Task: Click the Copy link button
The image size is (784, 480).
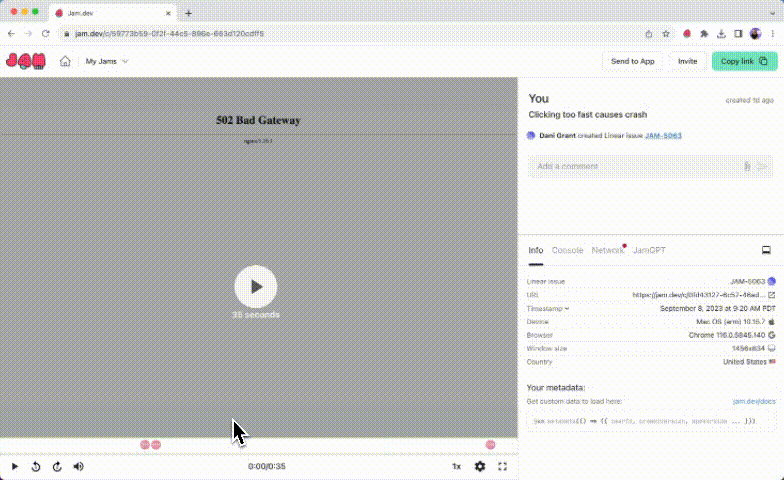Action: pos(743,61)
